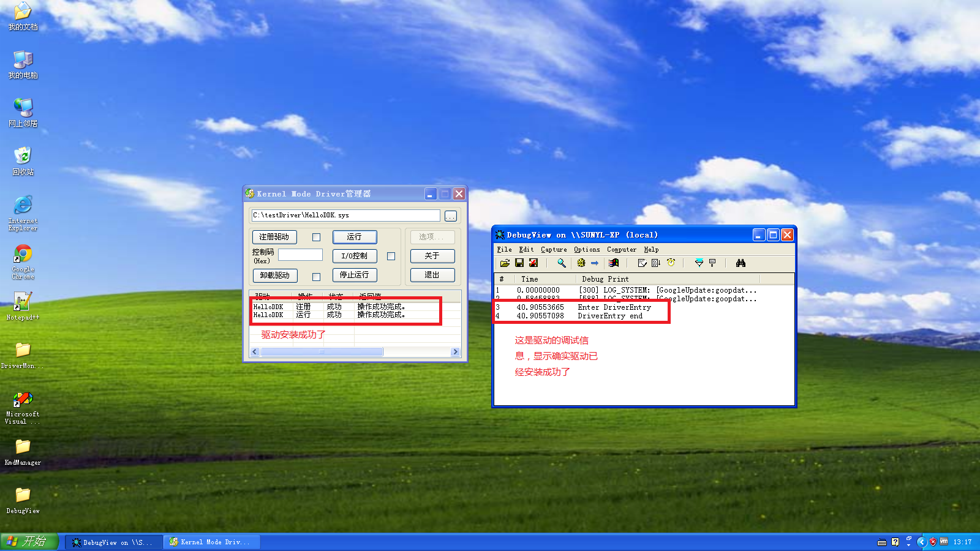Viewport: 980px width, 551px height.
Task: Open the DriverMon folder on desktop
Action: pyautogui.click(x=23, y=354)
